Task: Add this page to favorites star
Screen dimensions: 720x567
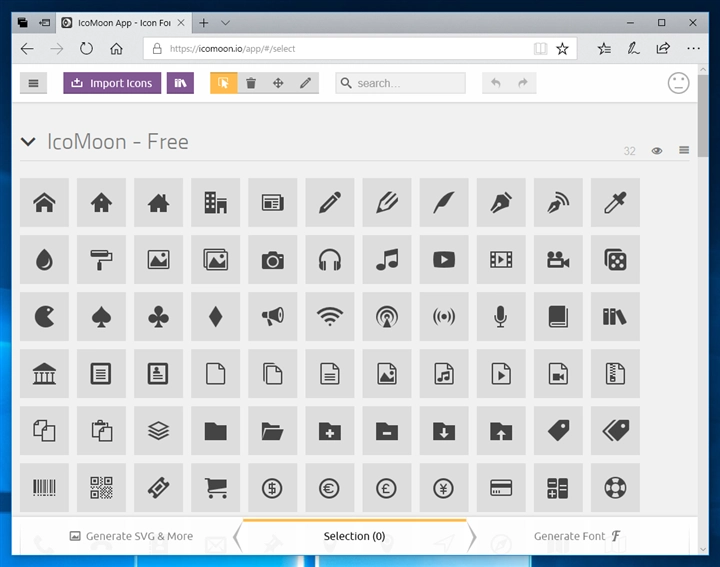Action: [x=562, y=49]
